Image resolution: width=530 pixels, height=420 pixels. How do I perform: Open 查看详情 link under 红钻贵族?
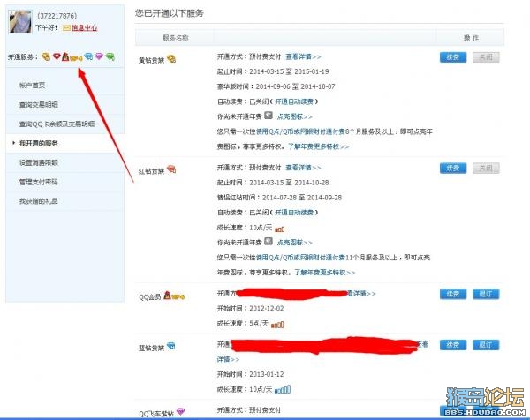pyautogui.click(x=303, y=168)
